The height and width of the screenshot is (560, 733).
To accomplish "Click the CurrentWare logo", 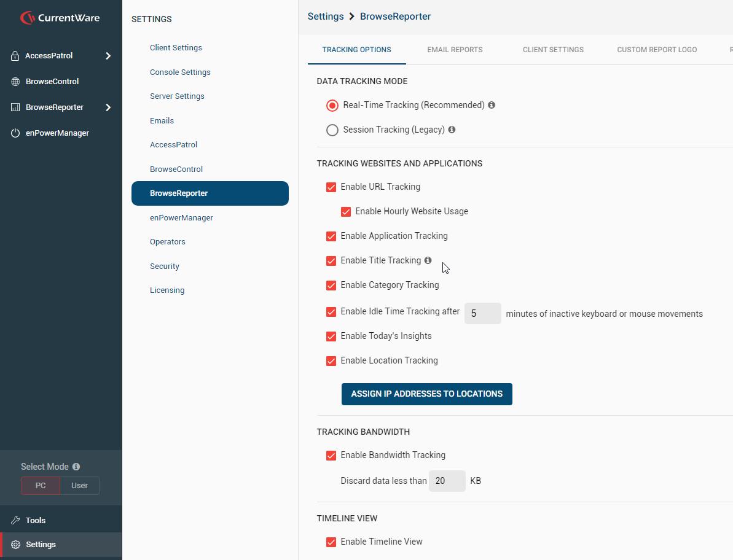I will pos(60,18).
